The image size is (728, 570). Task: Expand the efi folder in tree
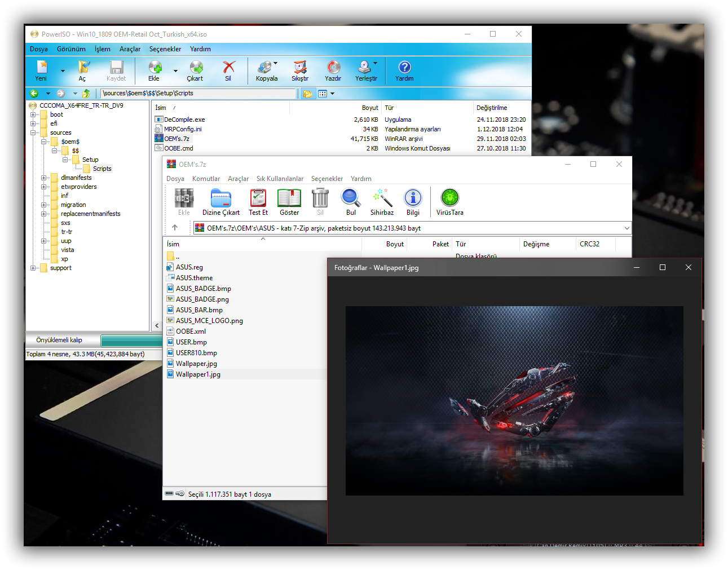tap(33, 123)
